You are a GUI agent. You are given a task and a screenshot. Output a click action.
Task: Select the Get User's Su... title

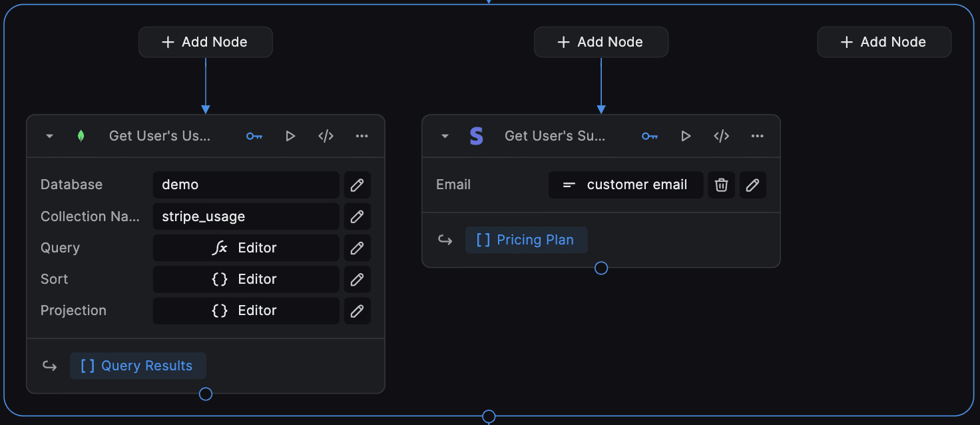click(x=555, y=136)
